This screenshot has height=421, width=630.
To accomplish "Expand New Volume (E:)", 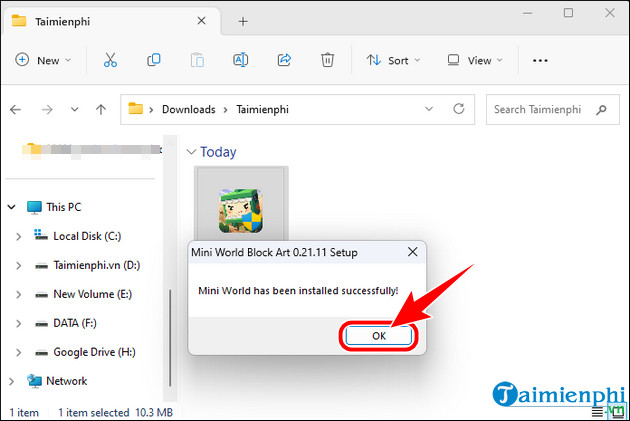I will click(x=18, y=294).
